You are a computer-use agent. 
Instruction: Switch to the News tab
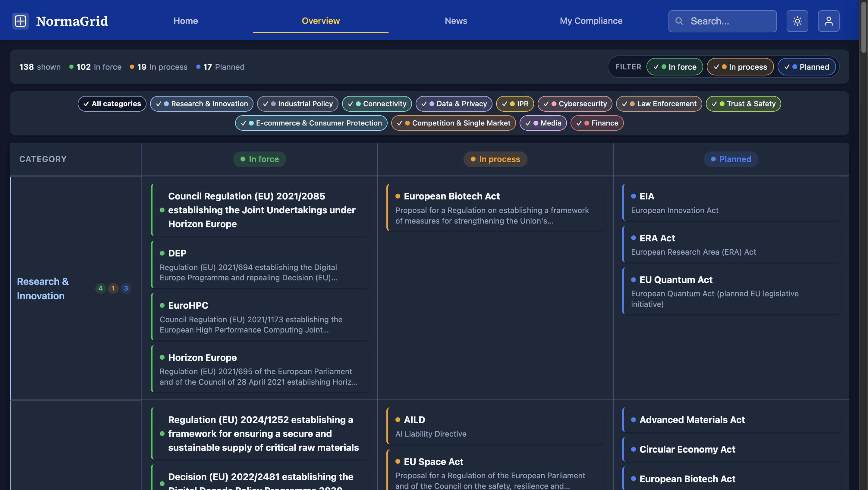coord(456,21)
